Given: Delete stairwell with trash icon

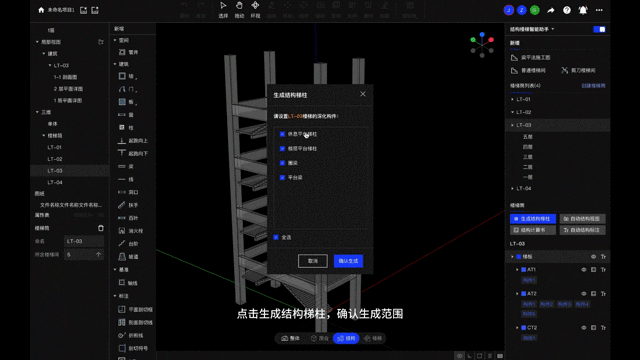Looking at the screenshot, I should click(101, 228).
